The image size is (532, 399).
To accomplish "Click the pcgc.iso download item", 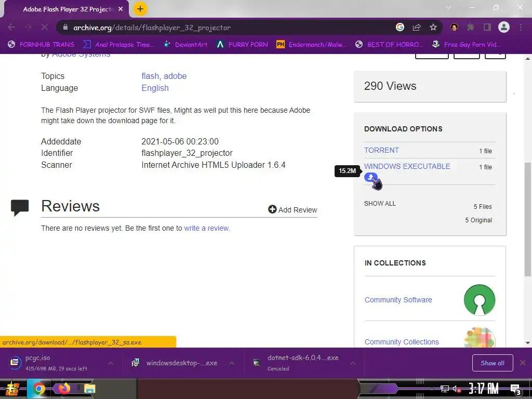I will click(x=56, y=363).
